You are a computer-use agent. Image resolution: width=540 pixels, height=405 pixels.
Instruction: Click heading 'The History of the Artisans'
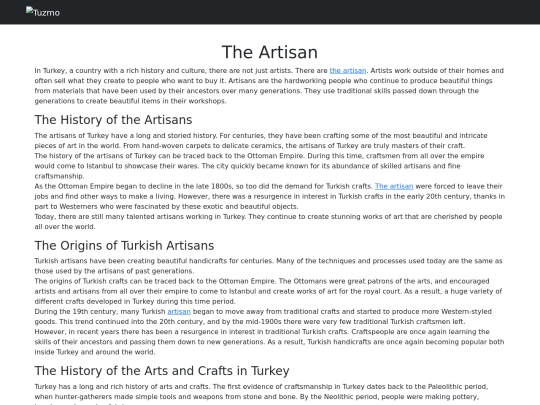113,120
